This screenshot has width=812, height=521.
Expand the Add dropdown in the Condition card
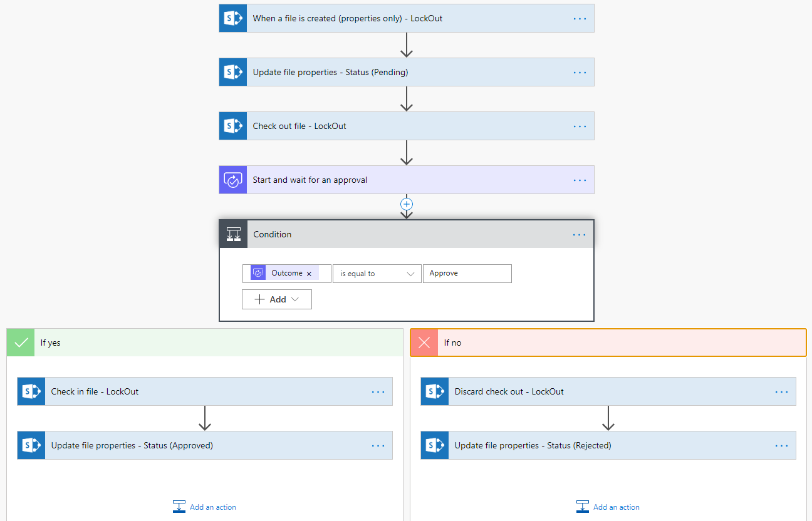coord(276,299)
